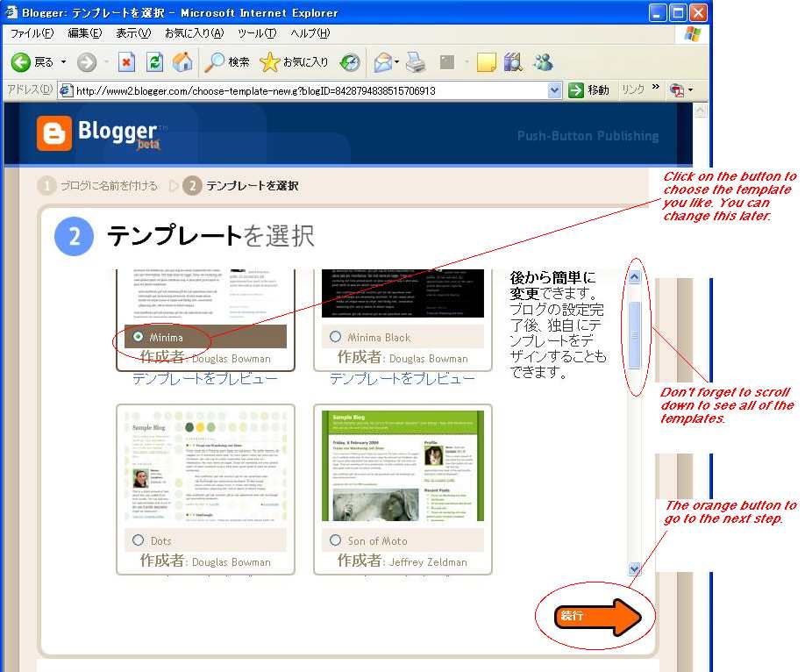Click the Windows flag logo icon
Viewport: 805px width, 672px height.
[x=693, y=34]
